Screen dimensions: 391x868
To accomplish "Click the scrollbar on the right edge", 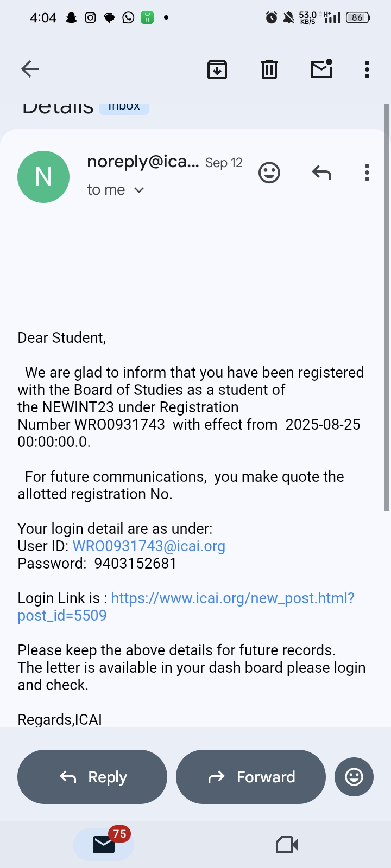I will pos(387,307).
